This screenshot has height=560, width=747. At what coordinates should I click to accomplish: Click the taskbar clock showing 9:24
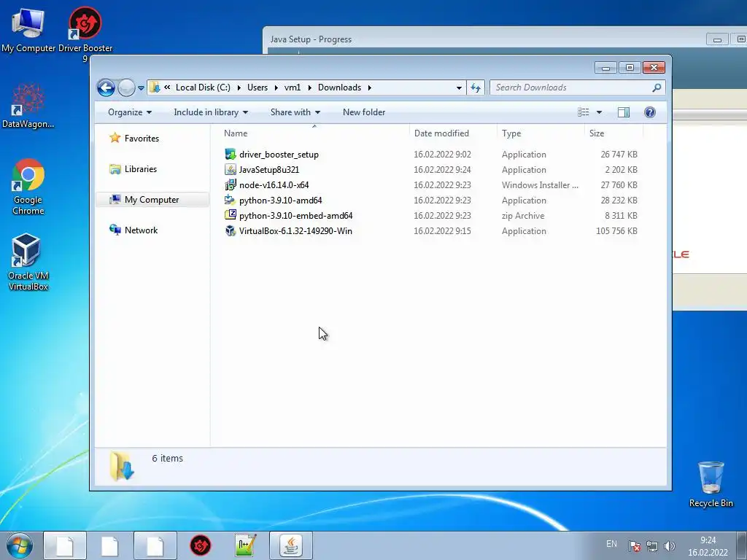(708, 546)
